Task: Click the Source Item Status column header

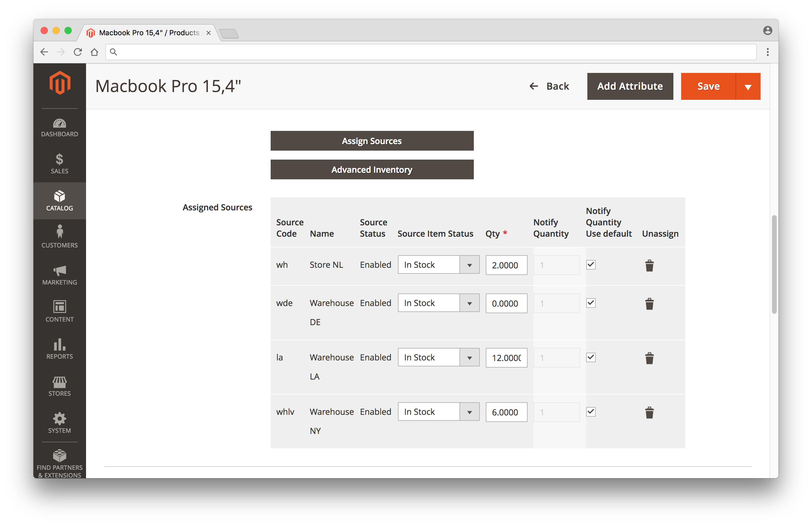Action: pos(435,234)
